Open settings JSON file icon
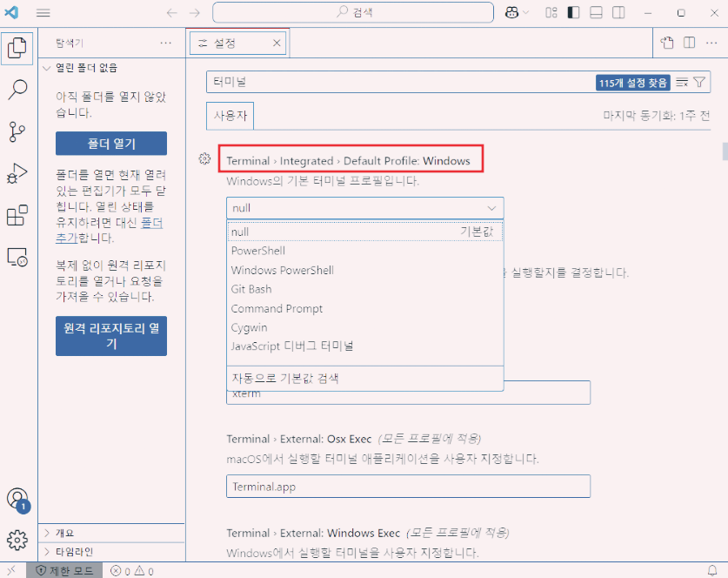This screenshot has width=728, height=578. 667,43
